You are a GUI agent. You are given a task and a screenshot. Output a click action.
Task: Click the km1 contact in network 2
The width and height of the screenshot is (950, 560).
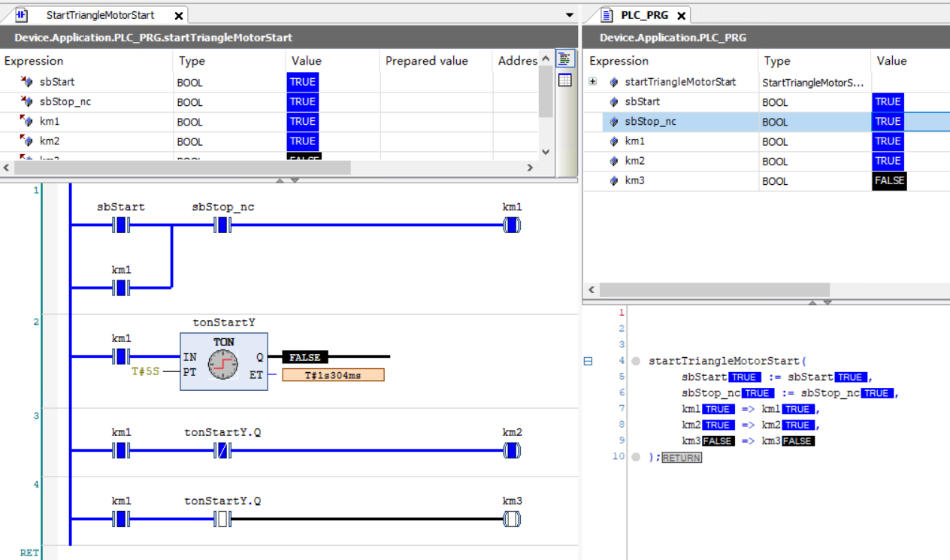tap(121, 356)
